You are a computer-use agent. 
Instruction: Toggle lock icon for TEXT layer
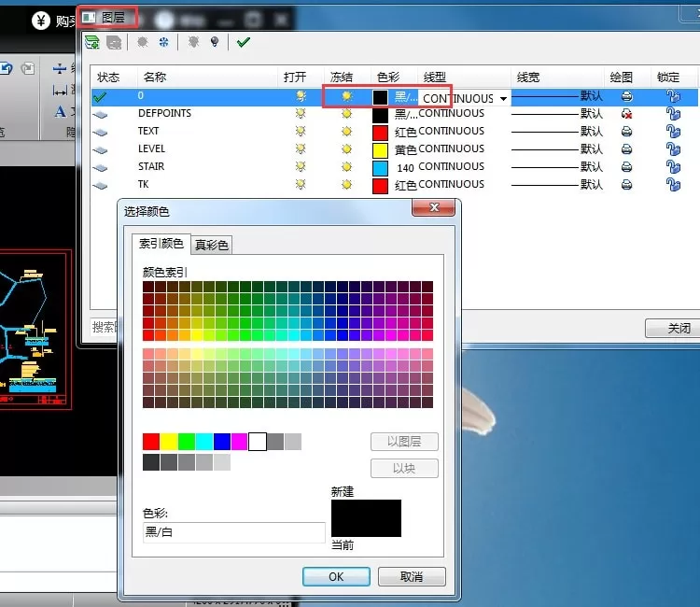click(x=673, y=132)
